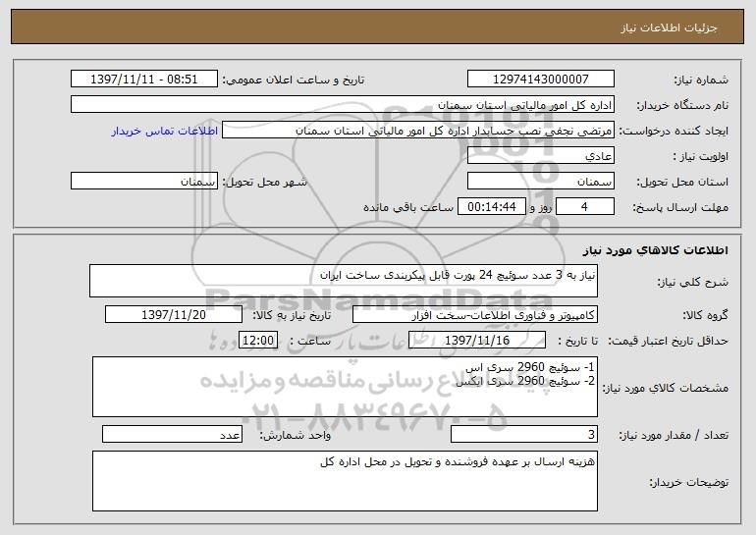Click the label مشخصات کالای مورد نیاز
The height and width of the screenshot is (535, 756).
(x=666, y=388)
